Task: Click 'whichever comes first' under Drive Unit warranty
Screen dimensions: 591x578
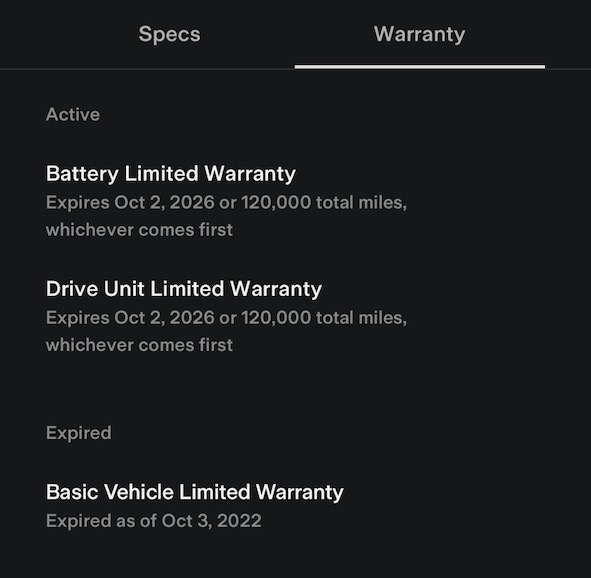Action: tap(139, 345)
